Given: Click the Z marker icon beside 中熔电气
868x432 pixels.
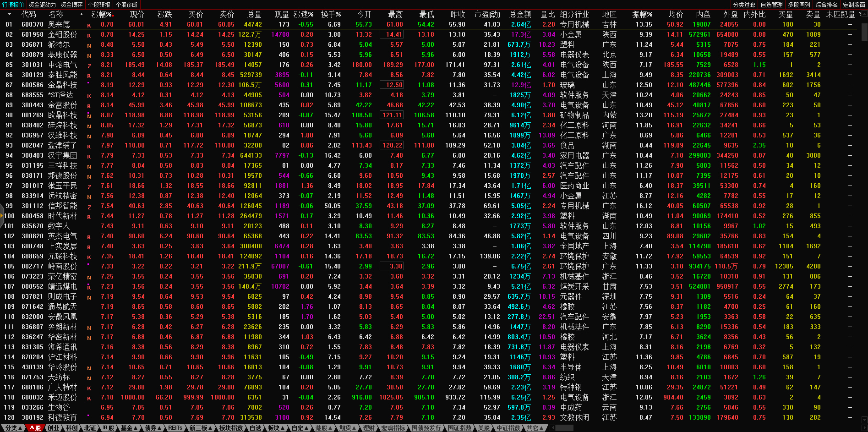Looking at the screenshot, I should pos(89,66).
